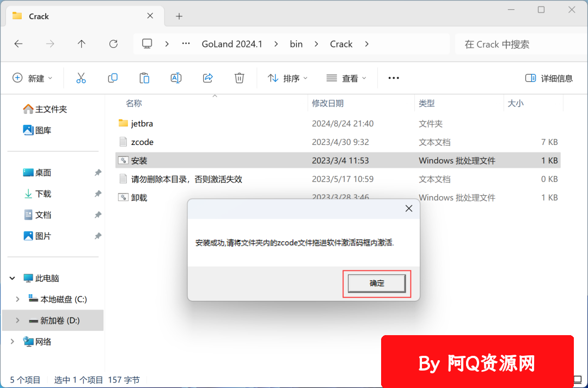The image size is (588, 388).
Task: Focus the 在 Crack 中搜索 search box
Action: pos(521,44)
